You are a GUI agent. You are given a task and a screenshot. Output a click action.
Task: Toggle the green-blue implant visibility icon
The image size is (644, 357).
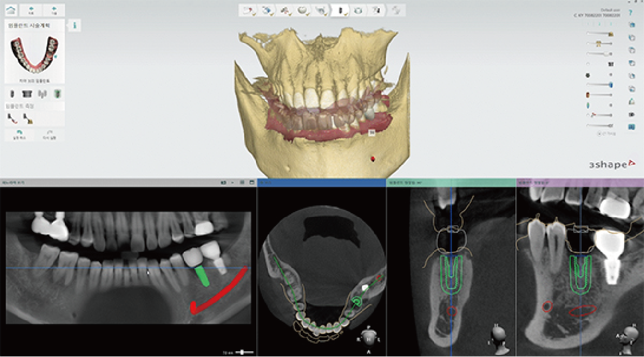(588, 106)
